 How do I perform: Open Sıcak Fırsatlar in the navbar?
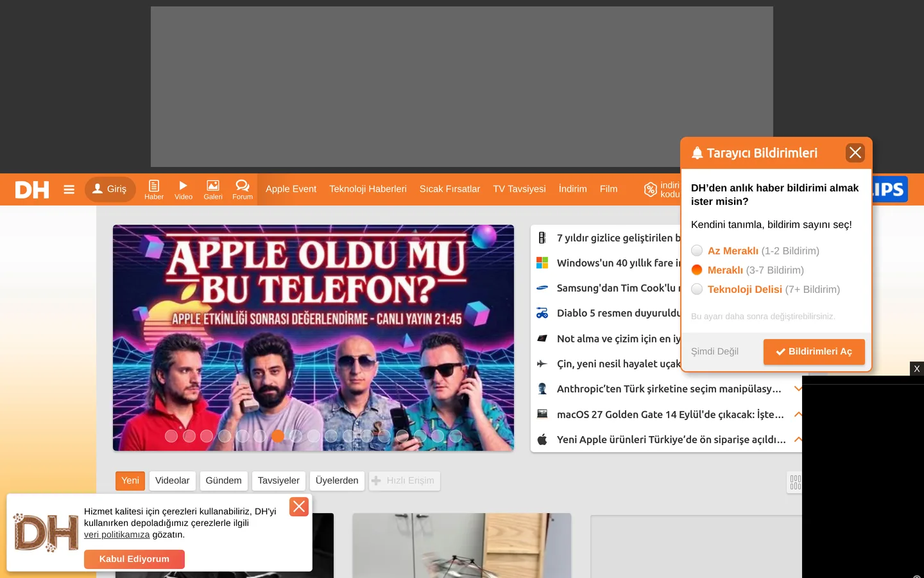[x=450, y=189]
